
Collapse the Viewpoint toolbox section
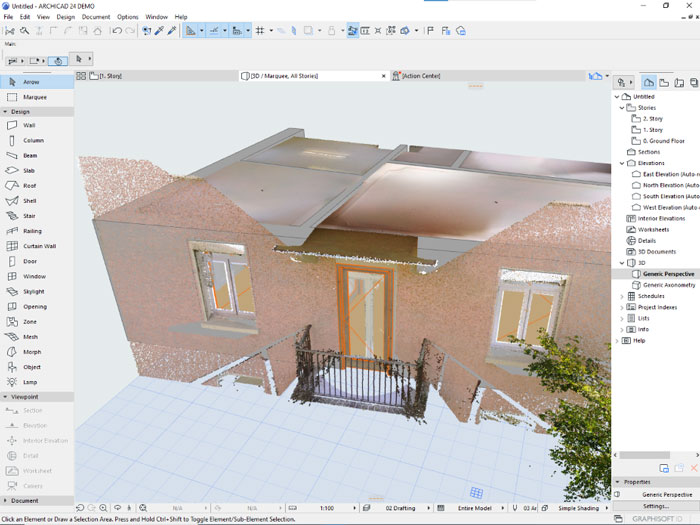pos(5,397)
